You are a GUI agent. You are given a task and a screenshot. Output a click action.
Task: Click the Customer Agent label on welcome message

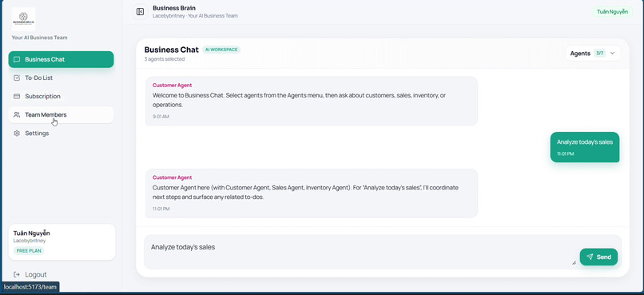172,86
